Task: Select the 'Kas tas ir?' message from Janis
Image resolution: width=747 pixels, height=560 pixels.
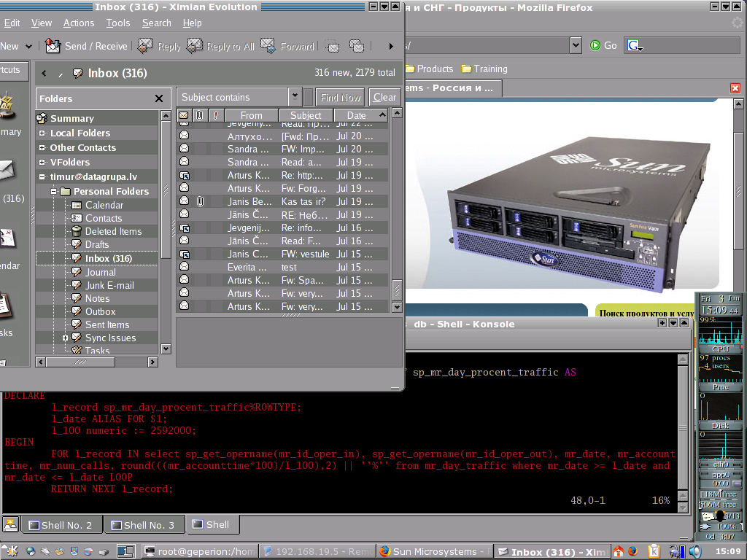Action: (x=282, y=201)
